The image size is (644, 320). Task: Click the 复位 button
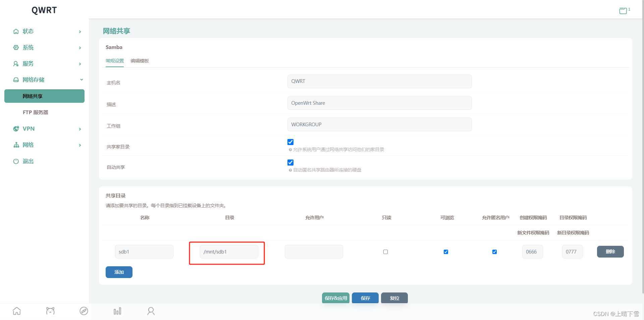tap(394, 298)
